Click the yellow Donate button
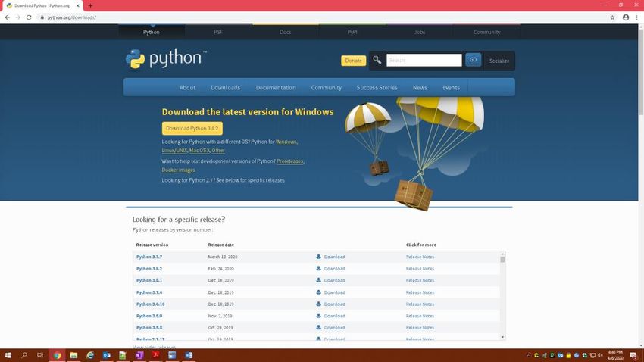 point(353,61)
